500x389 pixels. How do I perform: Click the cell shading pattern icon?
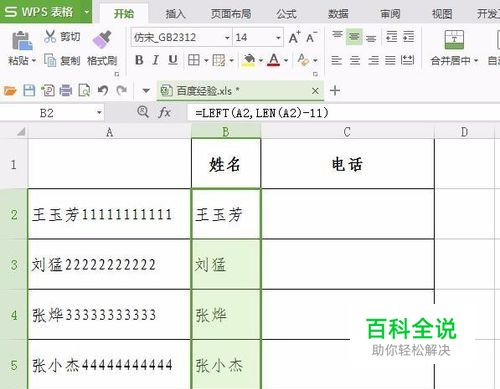point(219,60)
